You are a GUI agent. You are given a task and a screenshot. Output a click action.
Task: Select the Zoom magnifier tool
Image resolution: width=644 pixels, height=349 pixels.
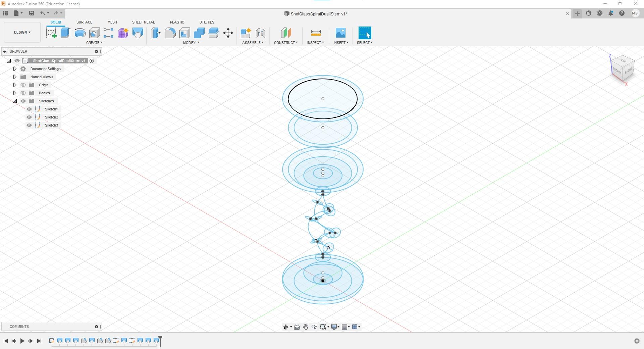[x=314, y=327]
